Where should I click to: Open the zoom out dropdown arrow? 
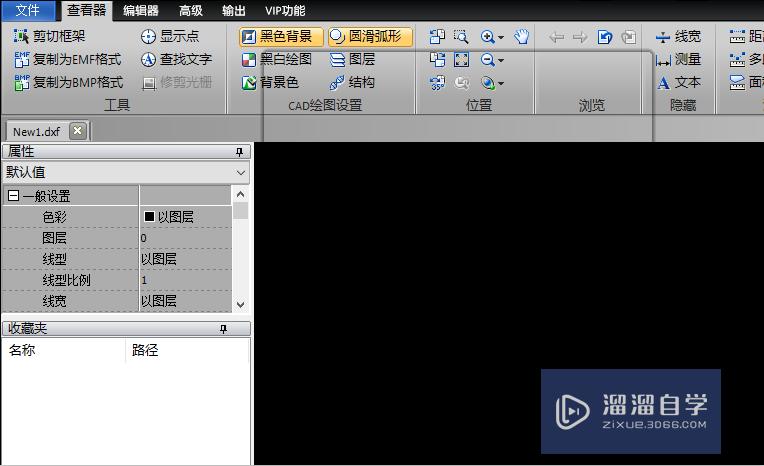click(501, 60)
